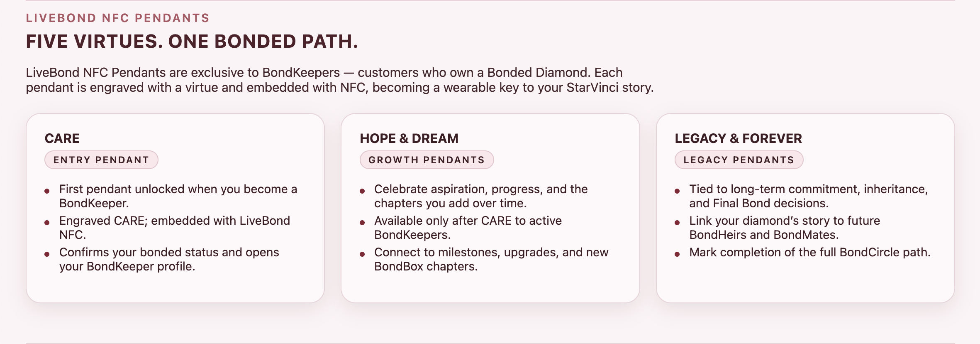Select the GROWTH PENDANTS badge
Image resolution: width=980 pixels, height=344 pixels.
click(x=427, y=160)
